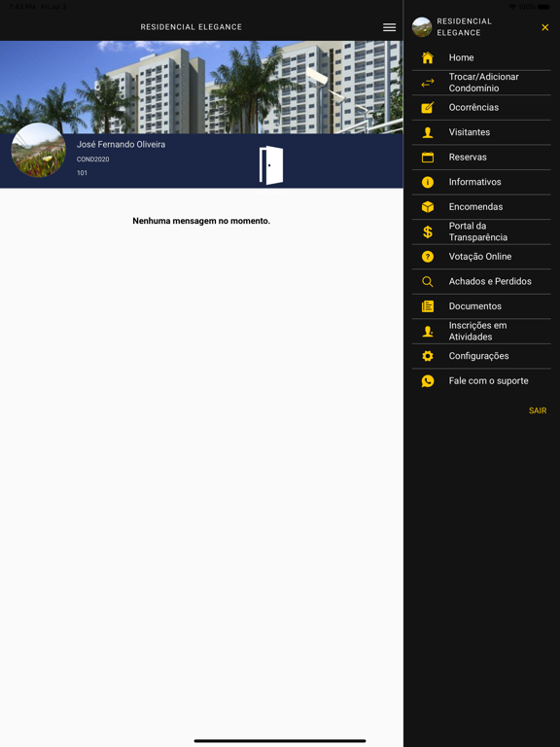Open Inscrições em Atividades label
The height and width of the screenshot is (747, 560).
477,331
